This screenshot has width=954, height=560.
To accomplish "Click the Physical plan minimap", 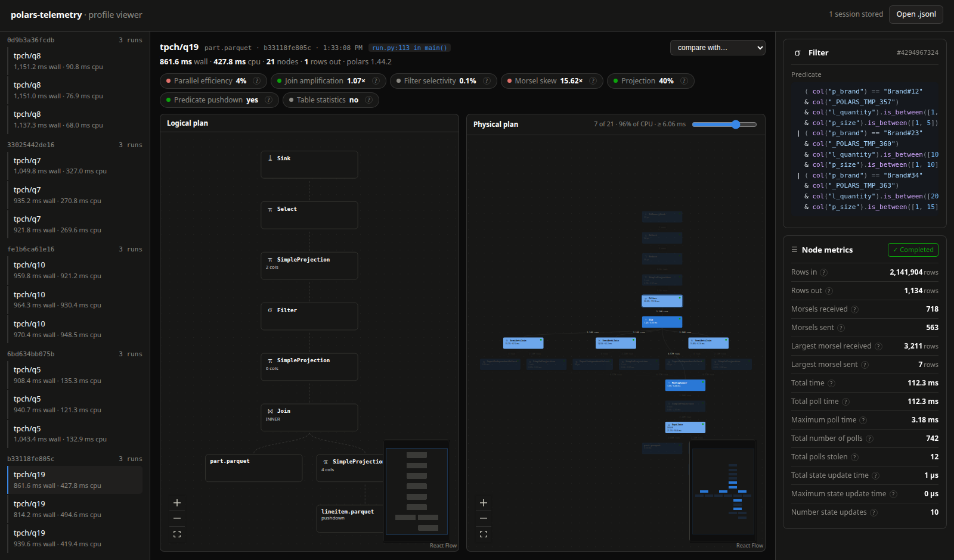I will coord(723,491).
